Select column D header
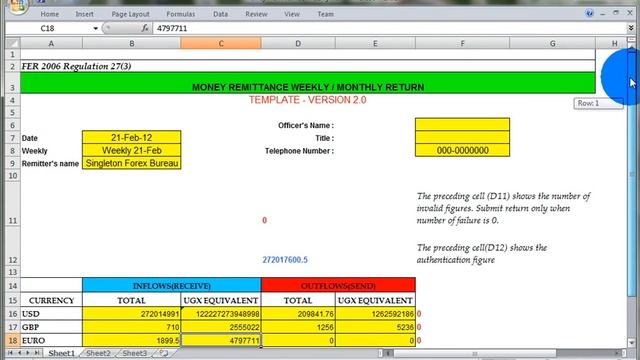The image size is (640, 360). (x=298, y=43)
